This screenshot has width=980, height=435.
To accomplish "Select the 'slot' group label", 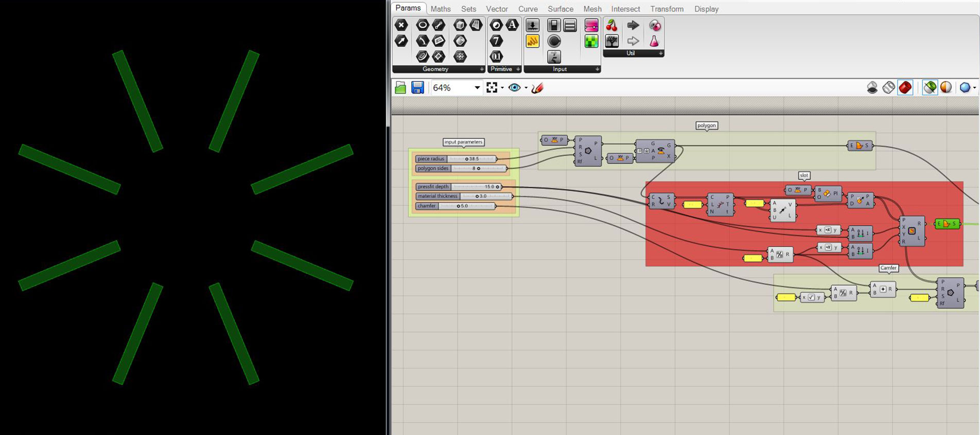I will tap(804, 175).
